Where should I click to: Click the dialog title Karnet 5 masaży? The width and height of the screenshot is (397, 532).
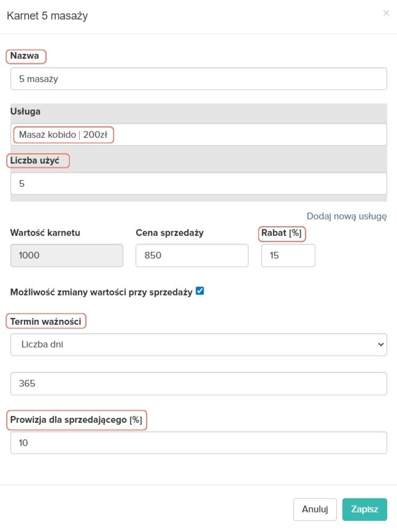tap(47, 16)
